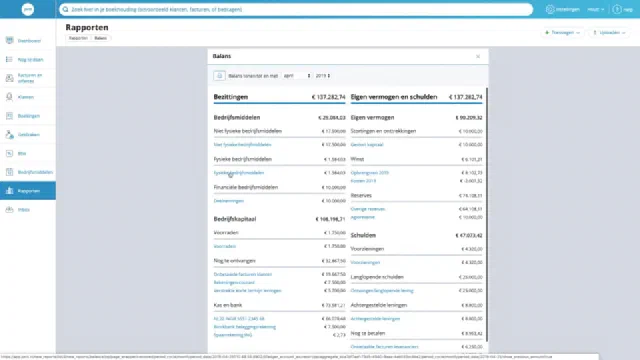Screen dimensions: 640x360
Task: Open the user account dropdown in the top bar
Action: pos(596,9)
